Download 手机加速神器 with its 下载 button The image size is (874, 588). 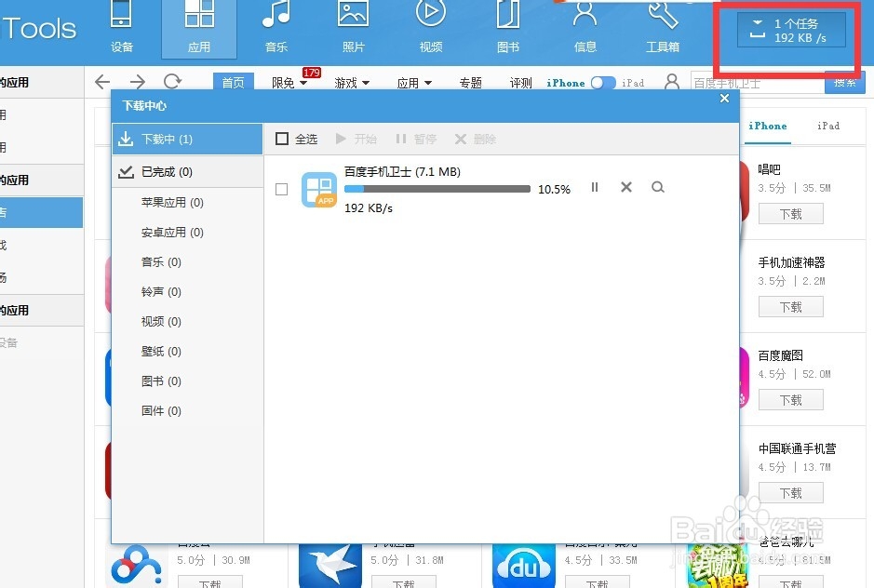pyautogui.click(x=790, y=307)
